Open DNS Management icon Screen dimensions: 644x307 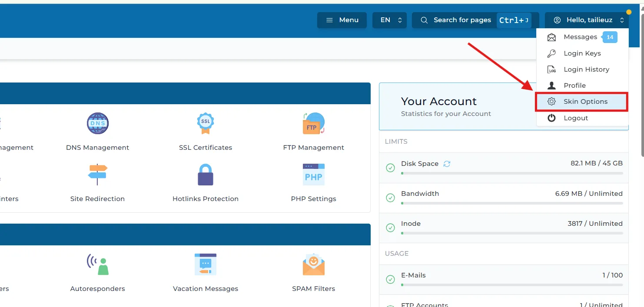(97, 124)
